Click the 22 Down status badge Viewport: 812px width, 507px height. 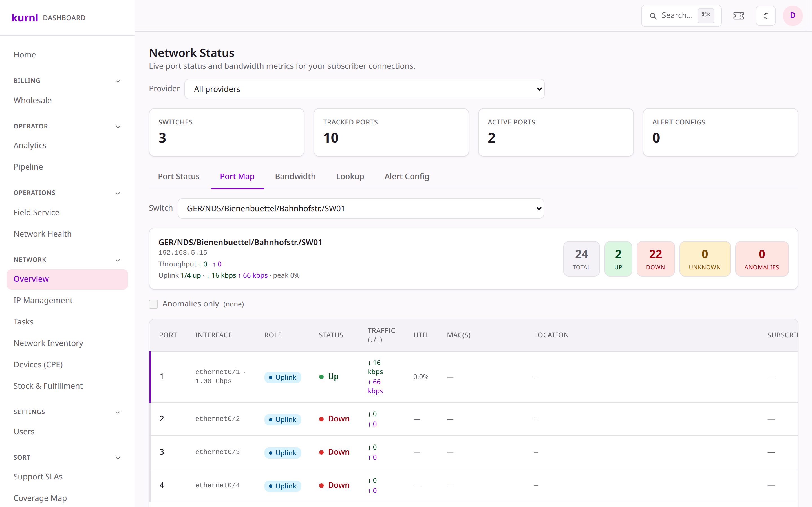tap(655, 259)
